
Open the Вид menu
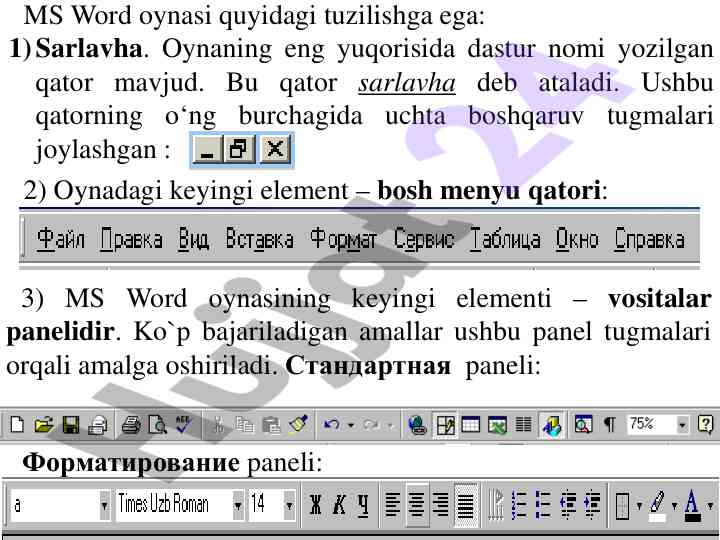(x=193, y=239)
